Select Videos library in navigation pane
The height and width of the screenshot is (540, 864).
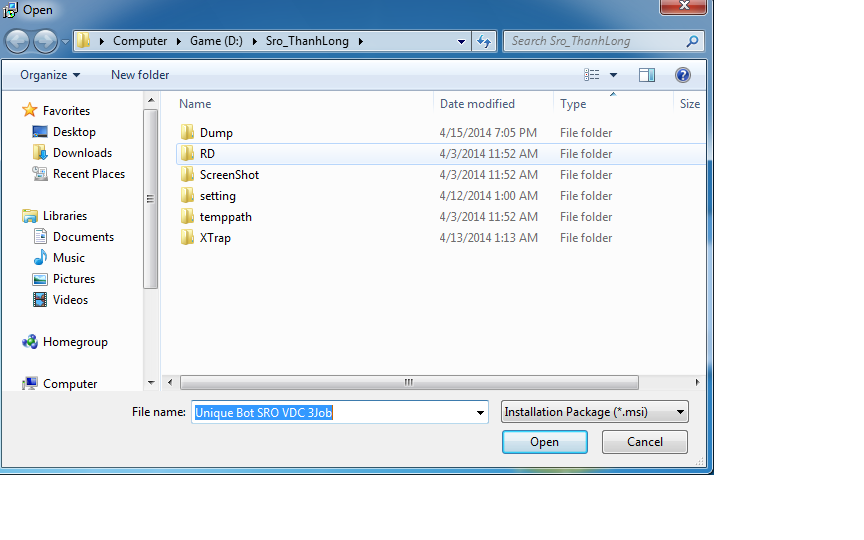(70, 299)
